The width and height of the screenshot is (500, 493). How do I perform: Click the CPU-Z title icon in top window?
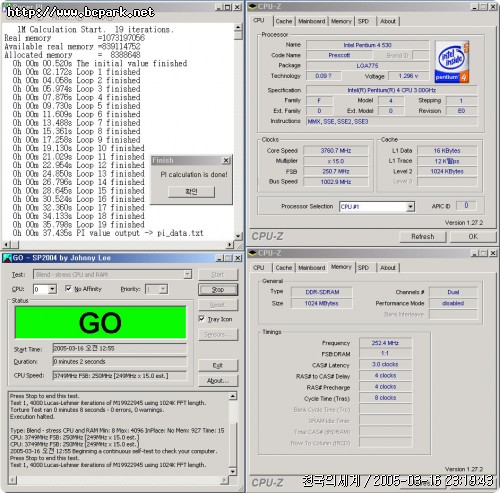pos(253,6)
